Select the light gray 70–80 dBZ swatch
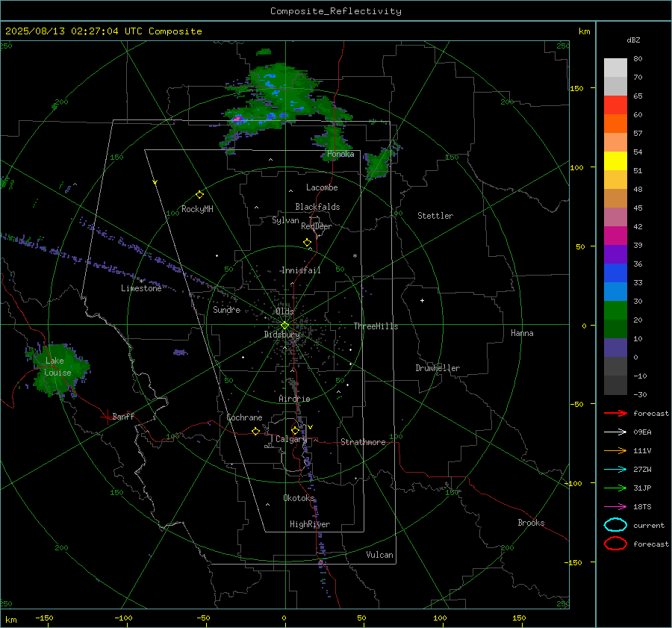 pyautogui.click(x=615, y=68)
